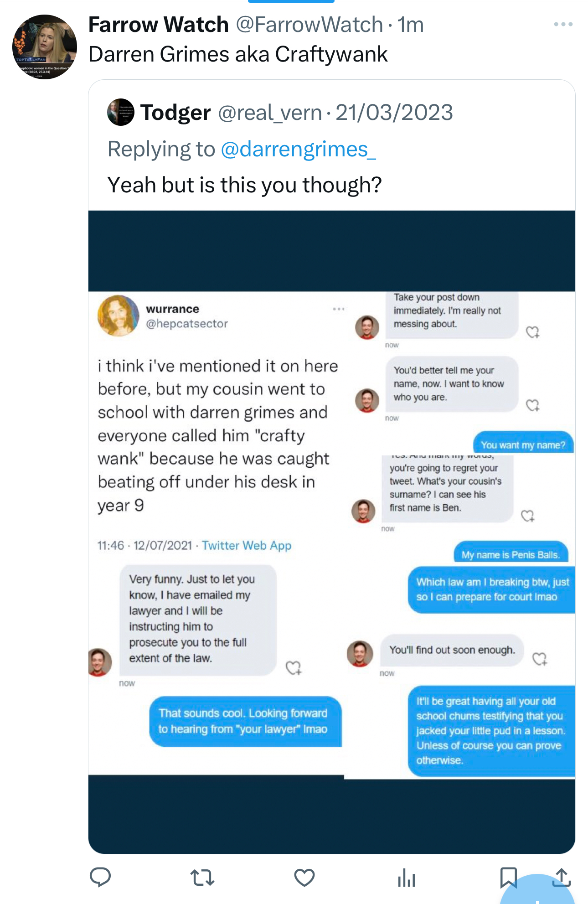Click the 1m tweet timestamp
The image size is (588, 904).
[410, 25]
